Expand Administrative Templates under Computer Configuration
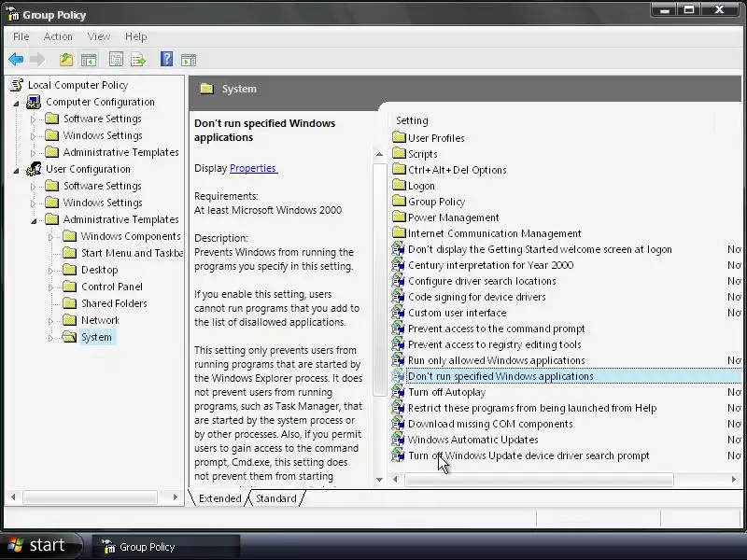Image resolution: width=747 pixels, height=560 pixels. pyautogui.click(x=33, y=153)
